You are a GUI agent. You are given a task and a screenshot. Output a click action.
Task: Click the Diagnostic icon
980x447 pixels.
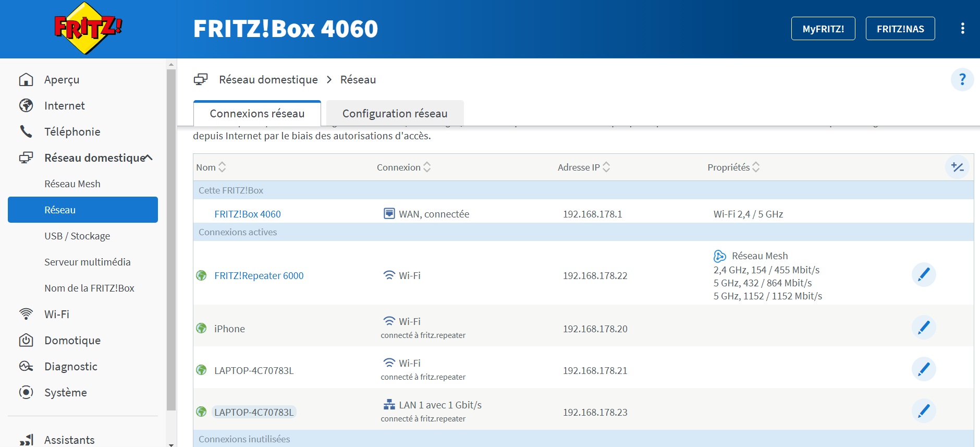pyautogui.click(x=26, y=366)
